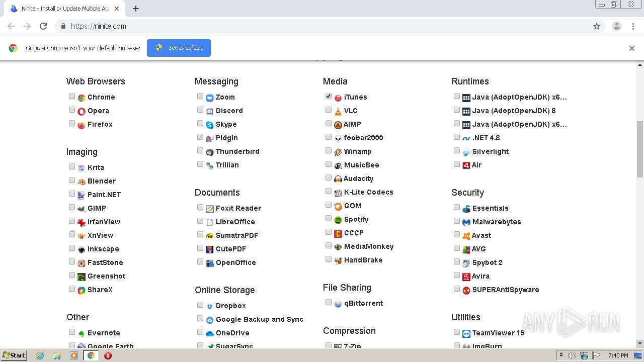Click the Skype app icon

210,125
